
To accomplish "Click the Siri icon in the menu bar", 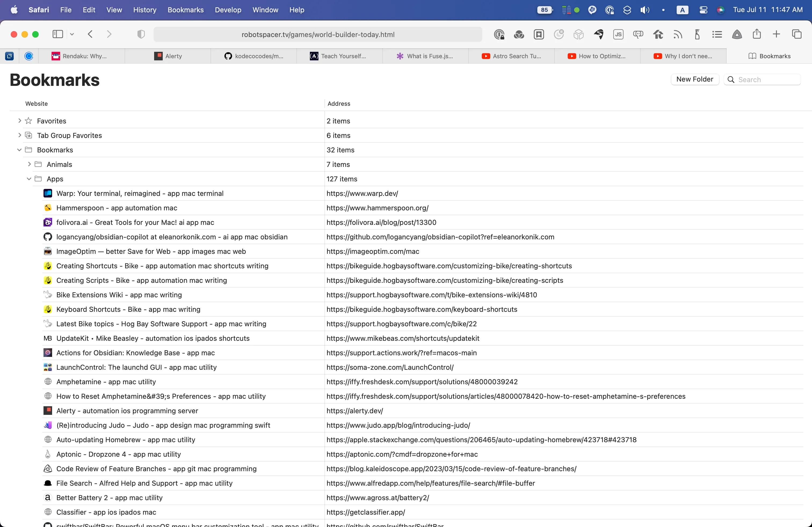I will click(720, 10).
